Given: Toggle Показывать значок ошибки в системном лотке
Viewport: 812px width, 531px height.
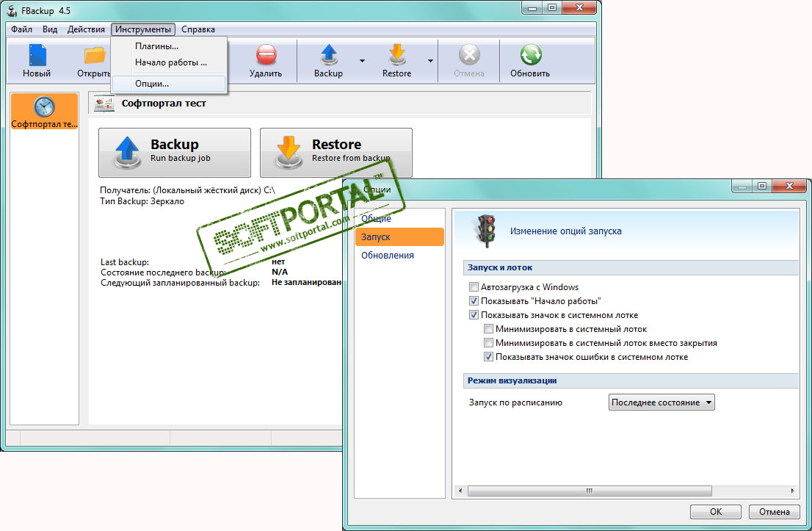Looking at the screenshot, I should click(x=487, y=357).
